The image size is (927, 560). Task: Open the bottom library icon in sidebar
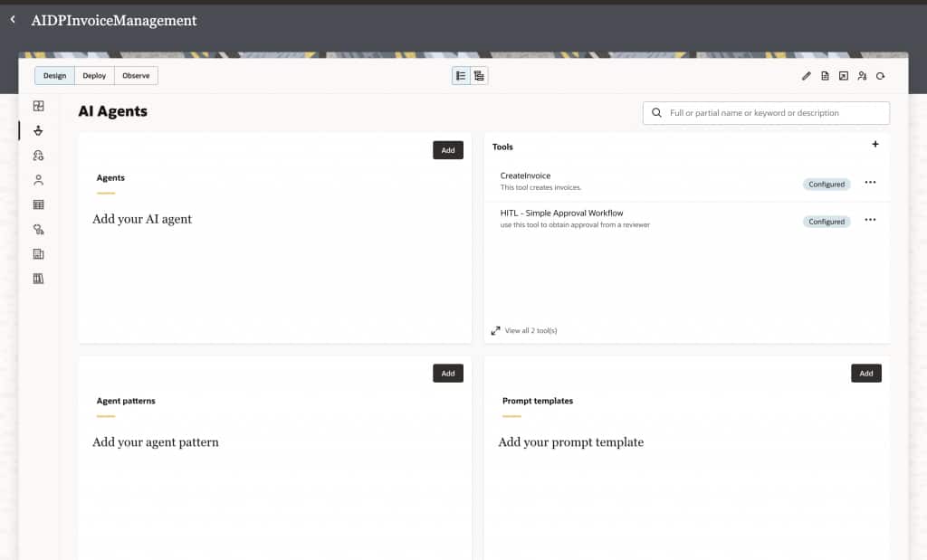click(38, 279)
